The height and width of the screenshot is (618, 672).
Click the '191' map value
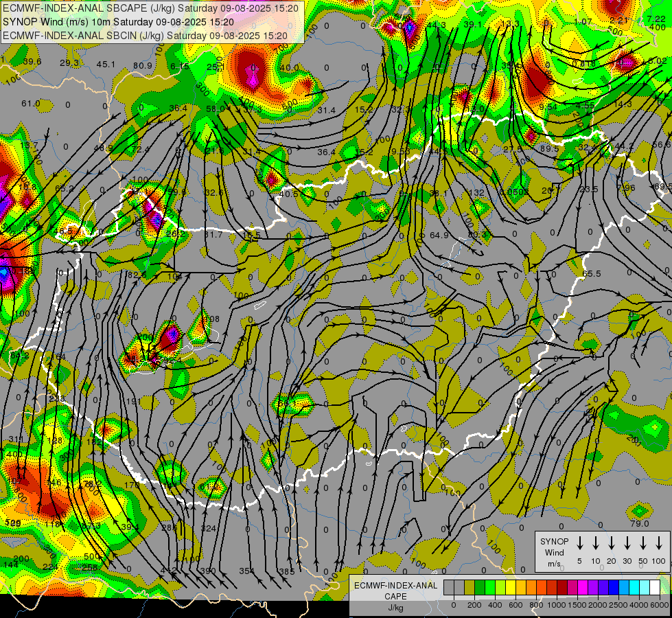click(x=134, y=402)
